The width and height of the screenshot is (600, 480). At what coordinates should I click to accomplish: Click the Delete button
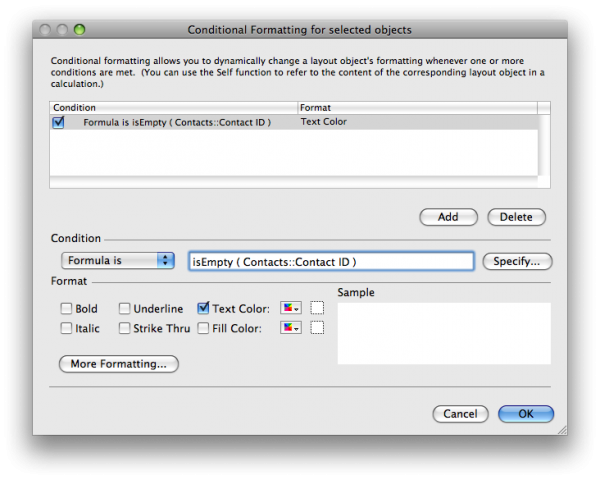[516, 217]
